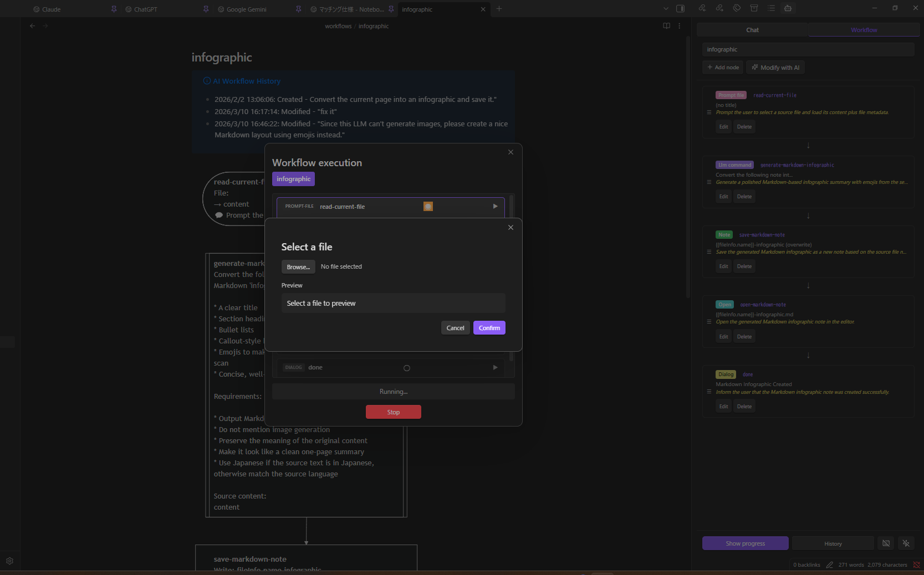This screenshot has width=924, height=575.
Task: Click the outgoing links icon in the top toolbar
Action: pos(719,8)
